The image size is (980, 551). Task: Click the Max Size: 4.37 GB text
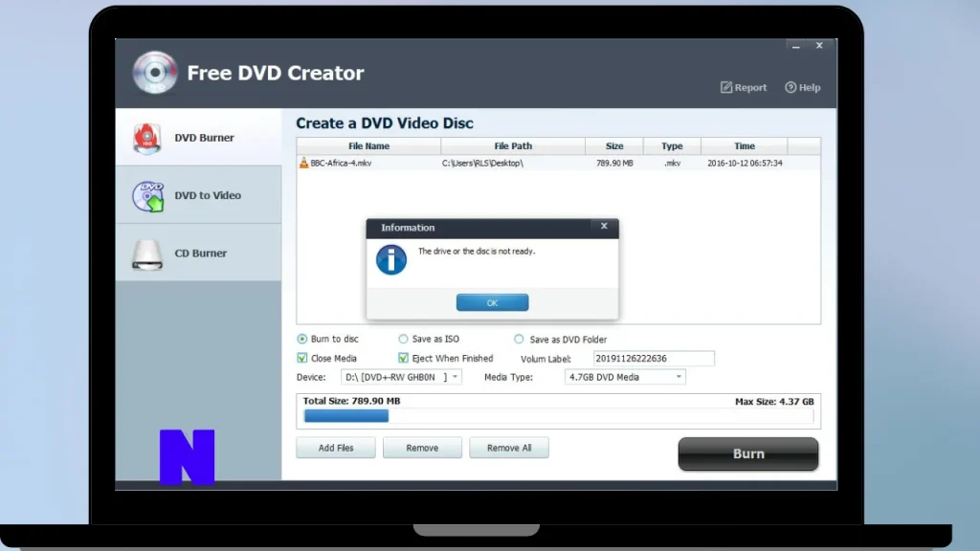tap(774, 402)
